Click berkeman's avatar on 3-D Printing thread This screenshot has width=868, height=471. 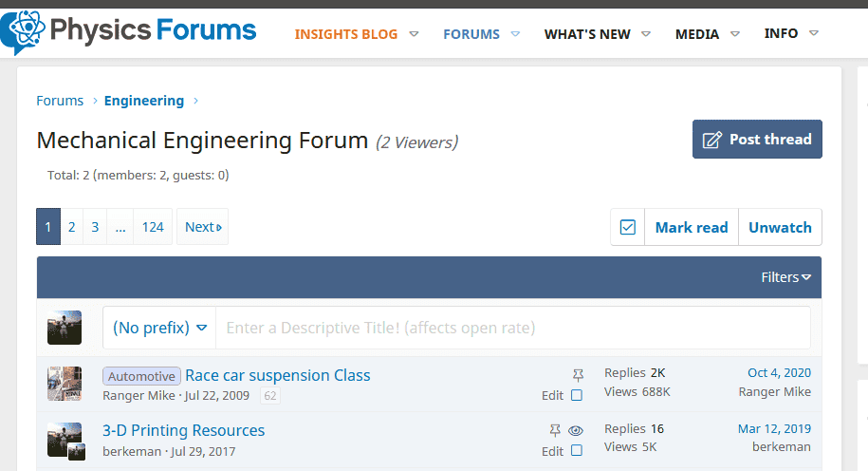(x=65, y=440)
